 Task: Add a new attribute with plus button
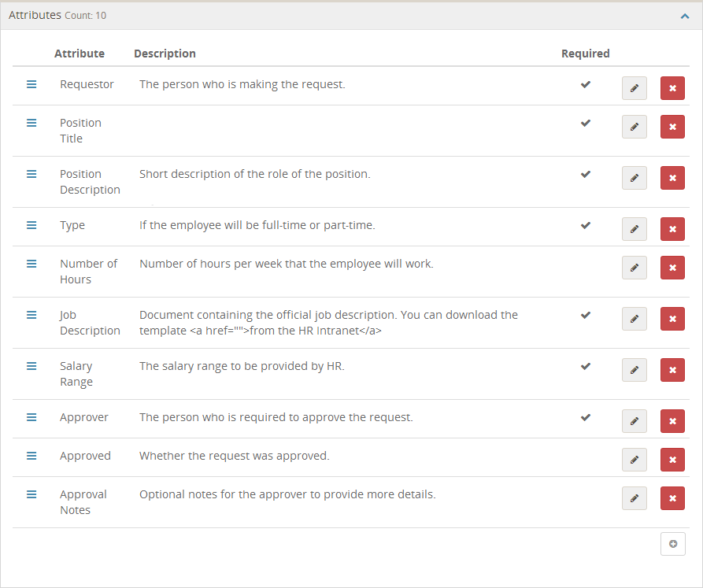[672, 544]
